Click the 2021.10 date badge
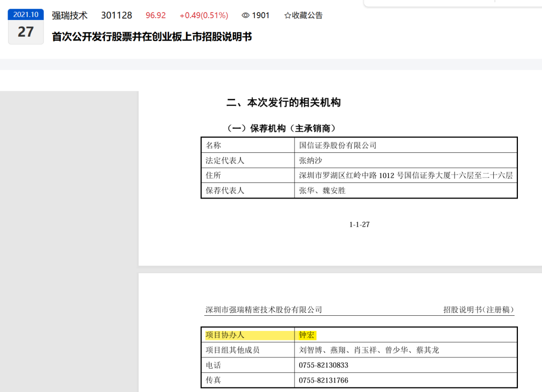Viewport: 542px width, 392px height. [x=26, y=15]
